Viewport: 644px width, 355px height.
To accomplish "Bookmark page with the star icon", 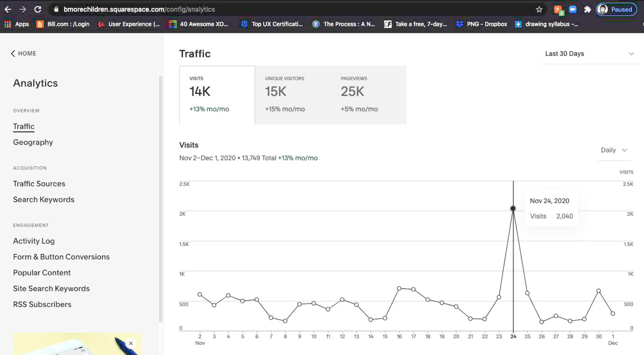I will 539,10.
